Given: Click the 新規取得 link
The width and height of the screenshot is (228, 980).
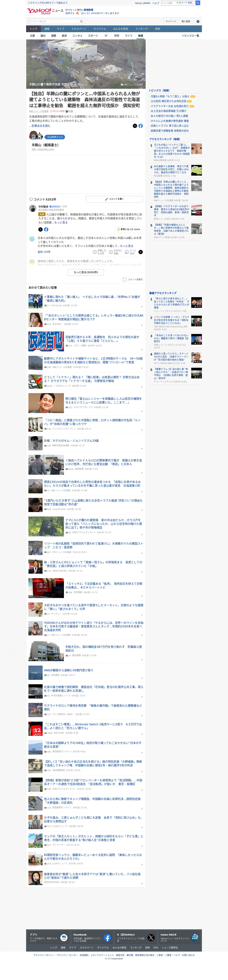Looking at the screenshot, I should 89,10.
